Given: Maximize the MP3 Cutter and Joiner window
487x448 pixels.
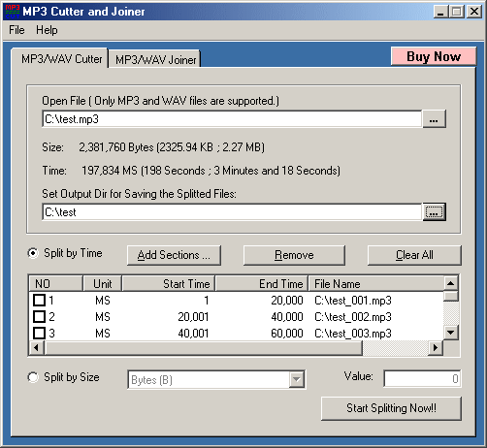Looking at the screenshot, I should click(457, 12).
